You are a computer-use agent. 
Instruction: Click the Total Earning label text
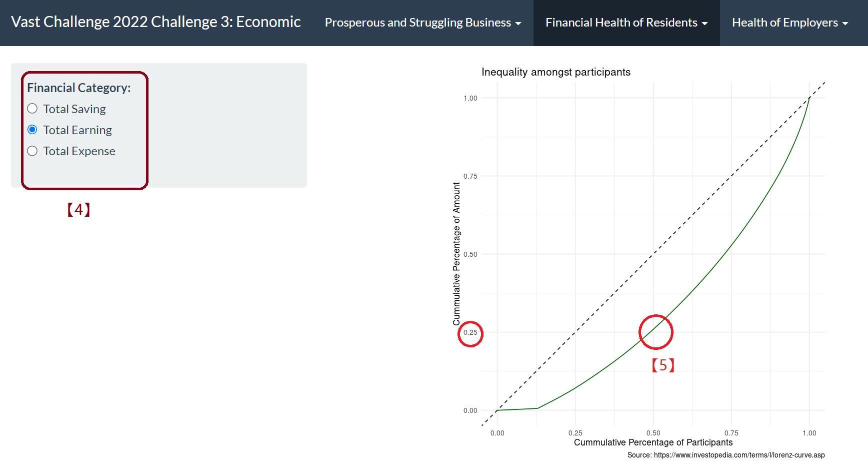(77, 130)
